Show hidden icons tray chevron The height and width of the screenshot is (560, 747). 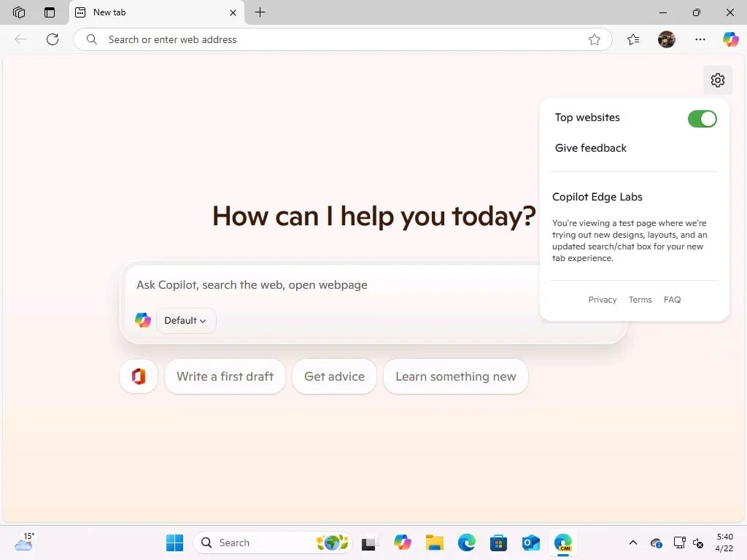tap(633, 542)
